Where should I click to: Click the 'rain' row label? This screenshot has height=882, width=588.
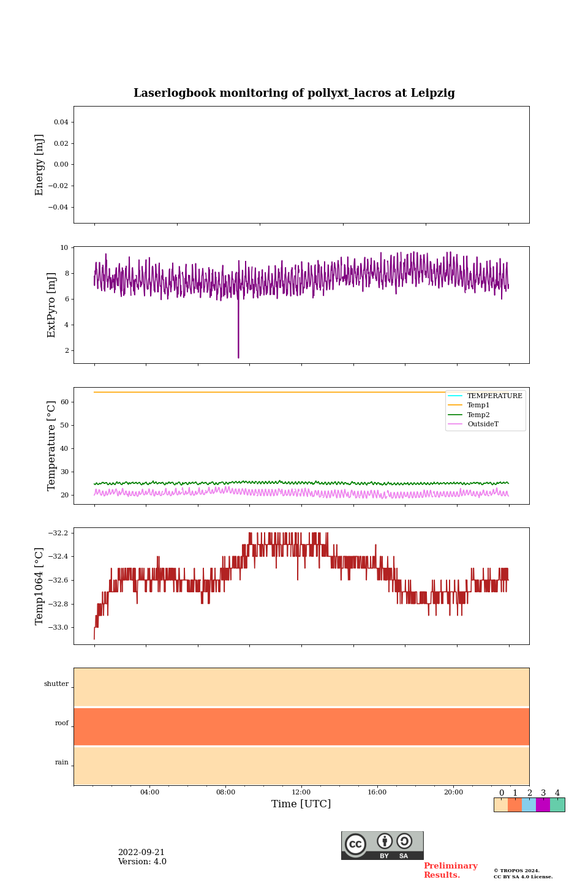62,763
